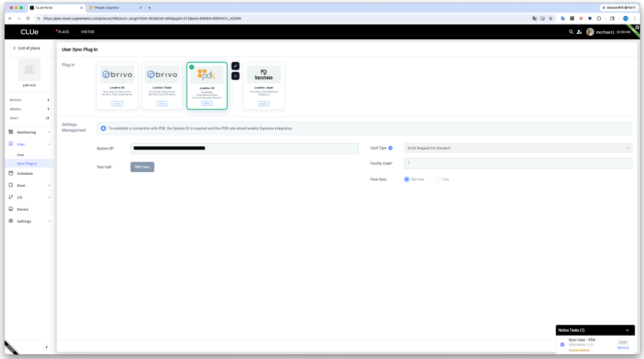
Task: Select the Use radio for Face Sync
Action: coord(438,179)
